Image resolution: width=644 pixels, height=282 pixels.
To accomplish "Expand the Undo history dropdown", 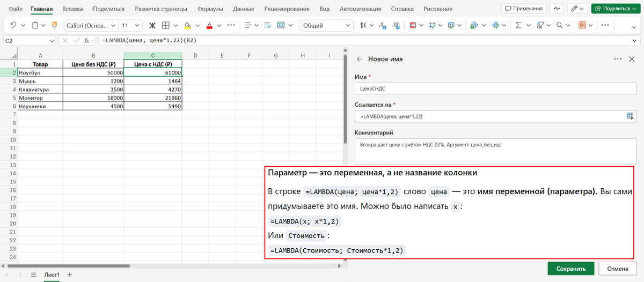I will point(23,25).
